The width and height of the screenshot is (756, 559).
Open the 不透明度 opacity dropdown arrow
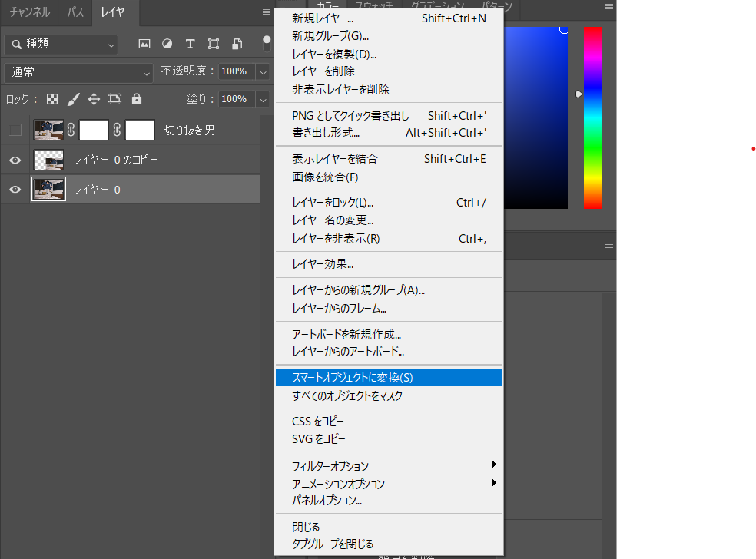coord(264,72)
